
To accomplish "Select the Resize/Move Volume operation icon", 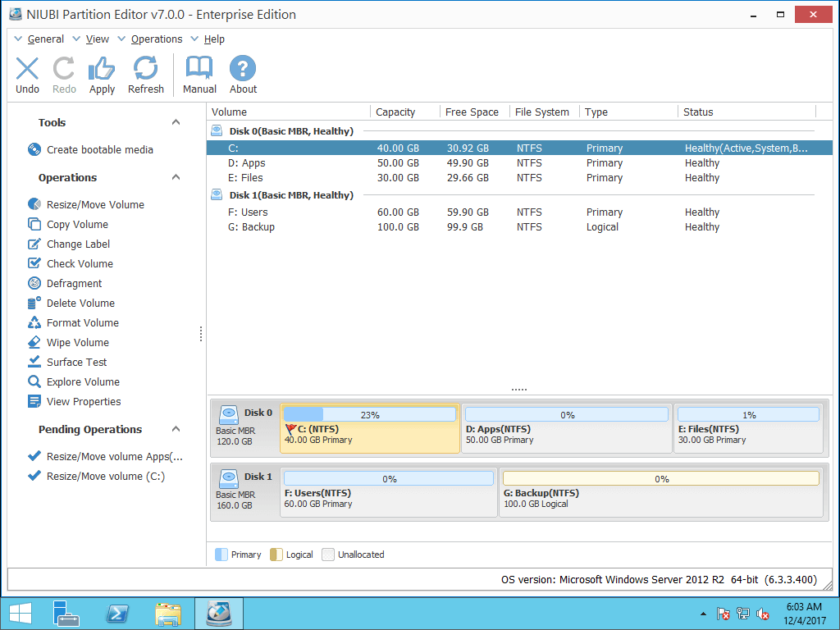I will point(34,204).
